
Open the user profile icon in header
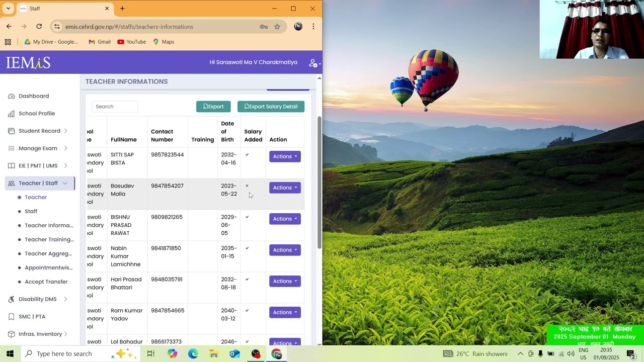tap(314, 63)
